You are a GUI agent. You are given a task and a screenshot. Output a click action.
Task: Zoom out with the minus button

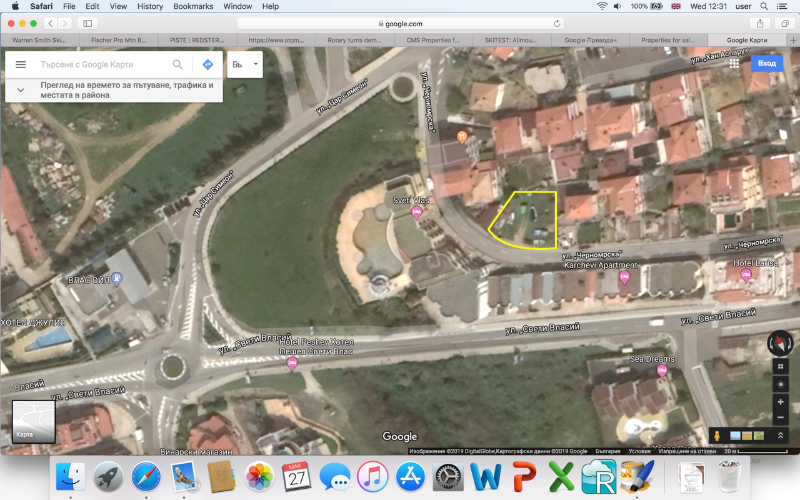pos(780,416)
